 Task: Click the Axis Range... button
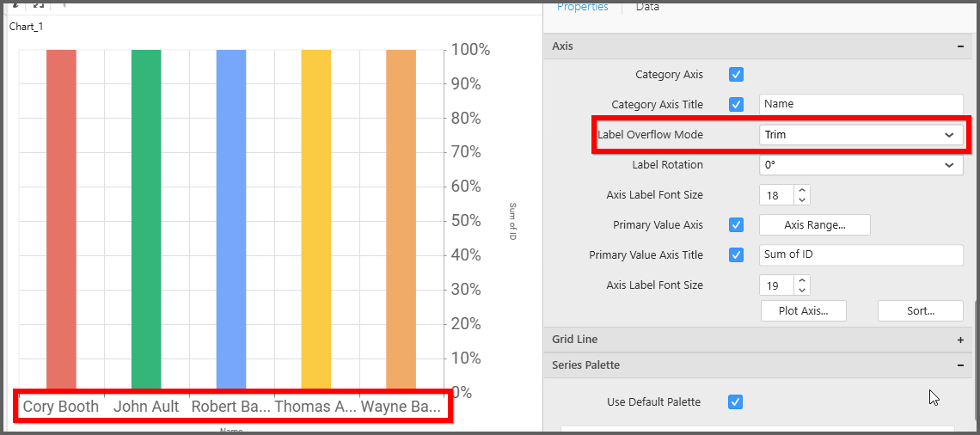coord(814,225)
